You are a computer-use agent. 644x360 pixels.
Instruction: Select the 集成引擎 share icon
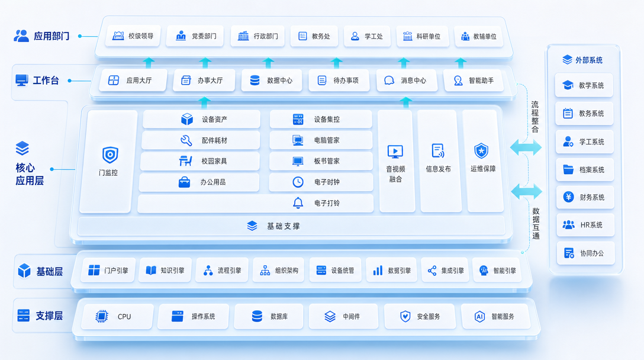pos(432,271)
